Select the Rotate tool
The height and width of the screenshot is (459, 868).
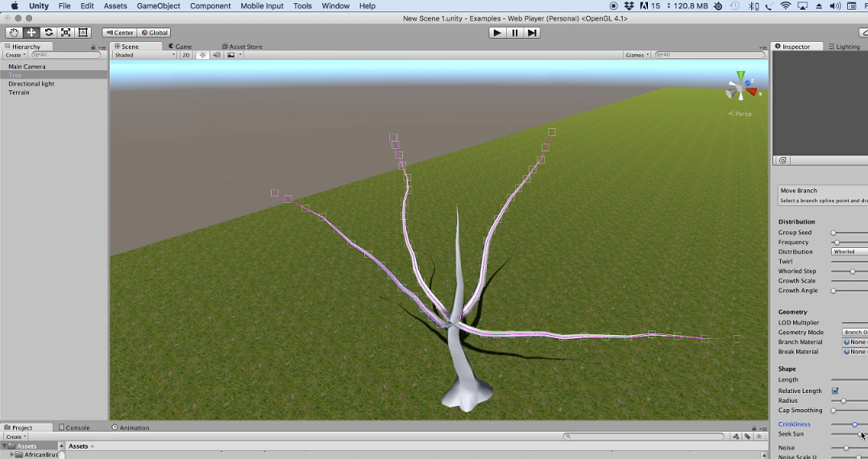point(48,33)
